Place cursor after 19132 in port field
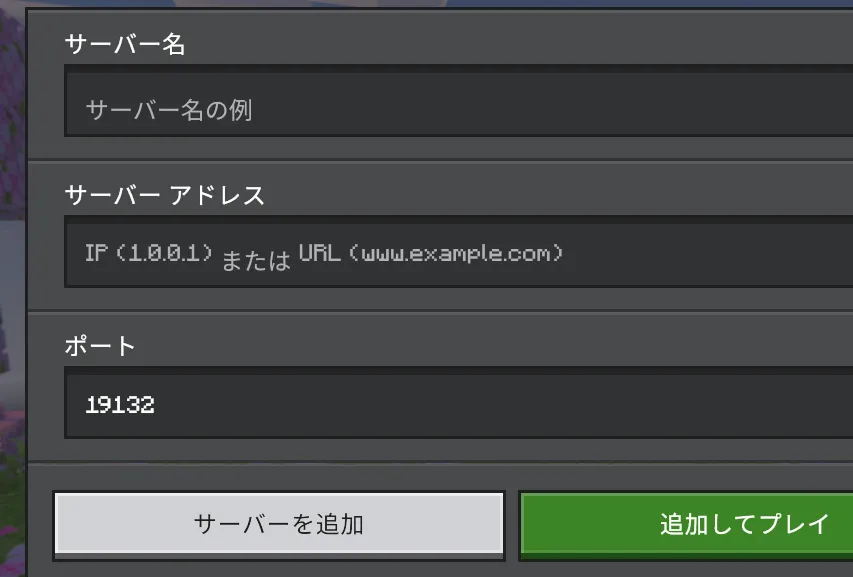Screen dimensions: 853x577 (158, 405)
